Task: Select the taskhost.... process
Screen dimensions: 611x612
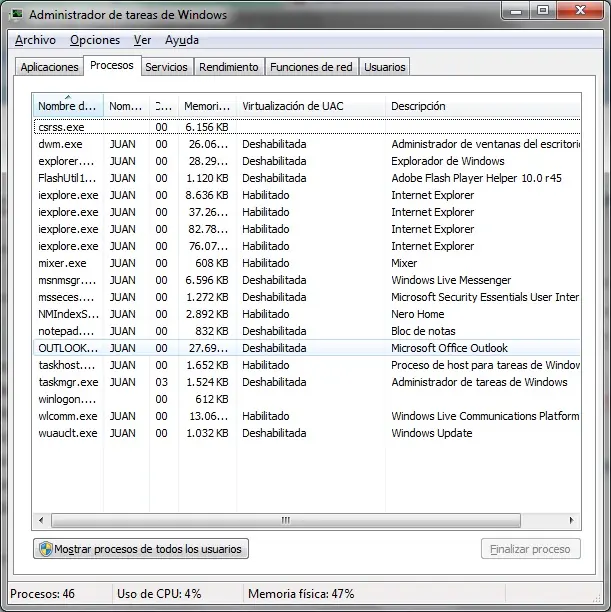Action: (x=307, y=365)
